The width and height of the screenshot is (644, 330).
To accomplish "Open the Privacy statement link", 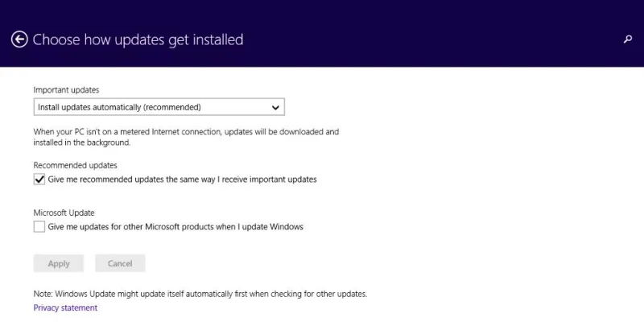I will (65, 307).
